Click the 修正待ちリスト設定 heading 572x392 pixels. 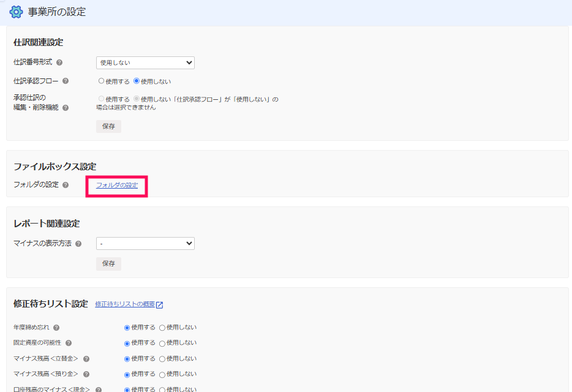click(51, 304)
